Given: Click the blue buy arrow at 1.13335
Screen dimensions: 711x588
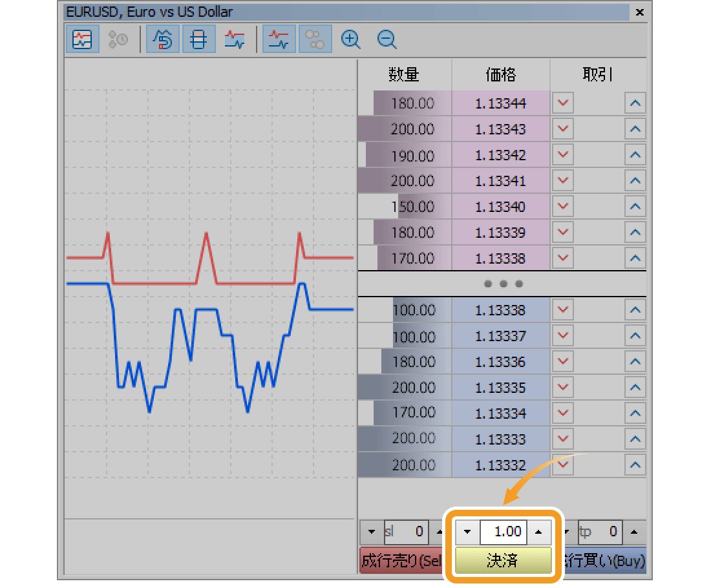Looking at the screenshot, I should coord(635,388).
